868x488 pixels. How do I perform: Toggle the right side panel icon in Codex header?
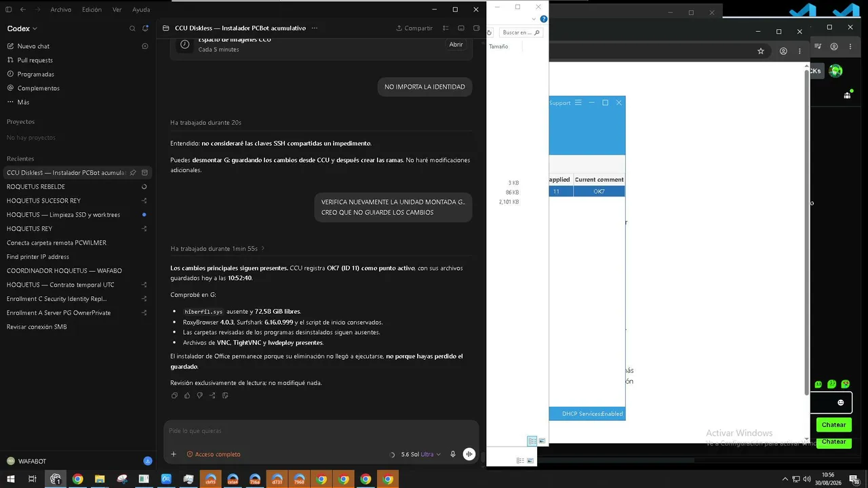[476, 28]
